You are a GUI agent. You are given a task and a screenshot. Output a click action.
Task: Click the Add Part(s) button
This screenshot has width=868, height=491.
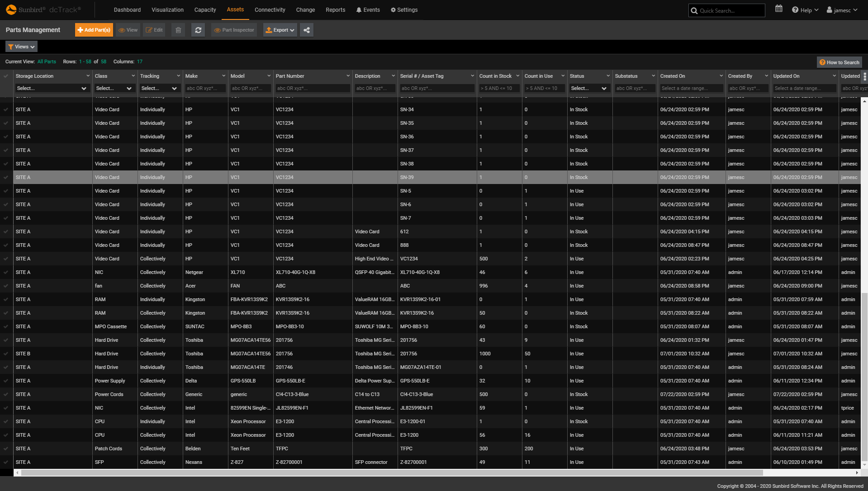point(94,30)
